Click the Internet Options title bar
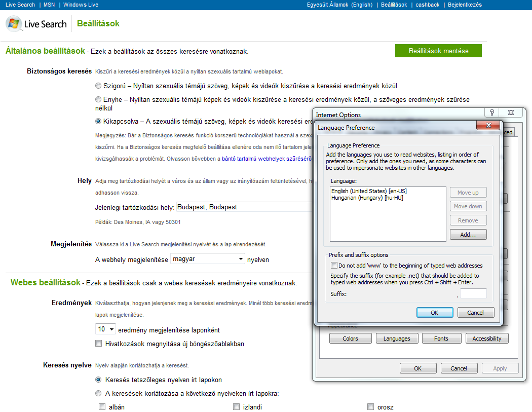This screenshot has height=412, width=532. (x=399, y=115)
